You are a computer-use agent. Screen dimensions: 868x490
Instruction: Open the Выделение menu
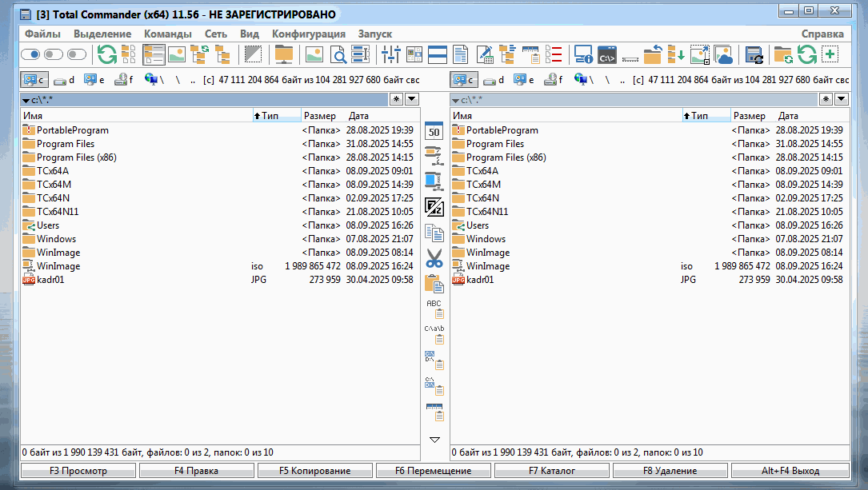[x=102, y=34]
